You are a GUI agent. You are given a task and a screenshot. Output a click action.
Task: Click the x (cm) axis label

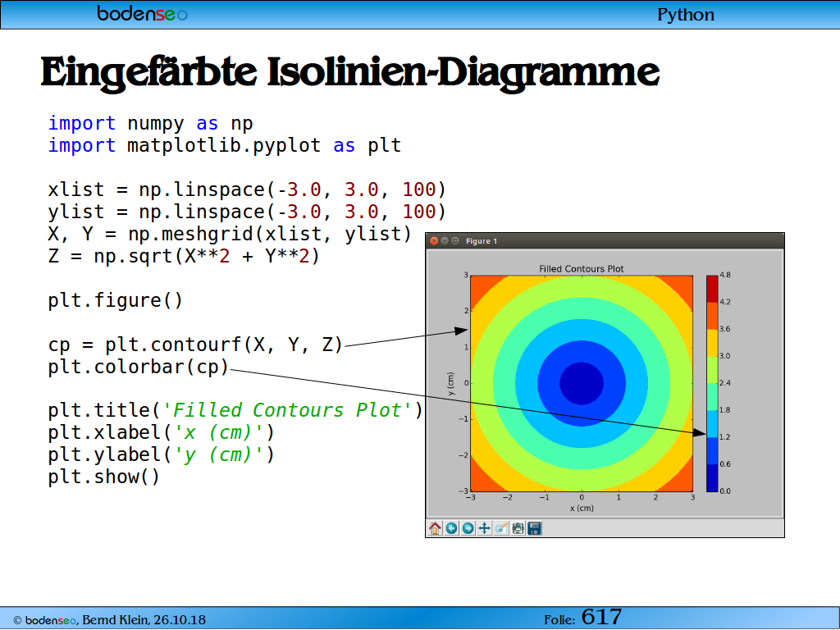(x=582, y=508)
